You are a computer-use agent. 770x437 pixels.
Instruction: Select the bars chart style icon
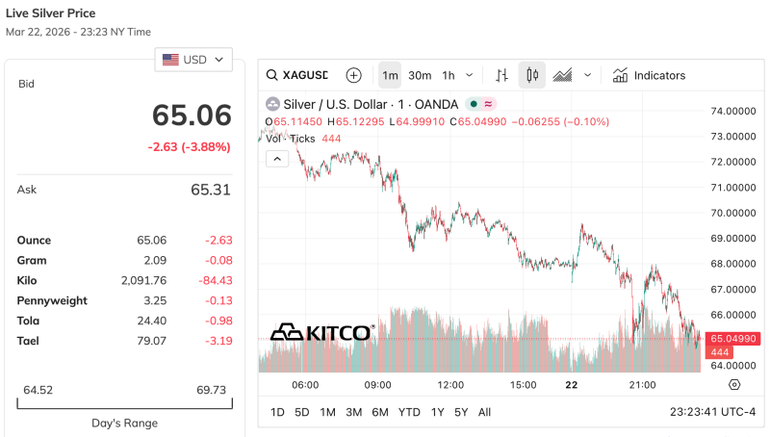tap(502, 75)
